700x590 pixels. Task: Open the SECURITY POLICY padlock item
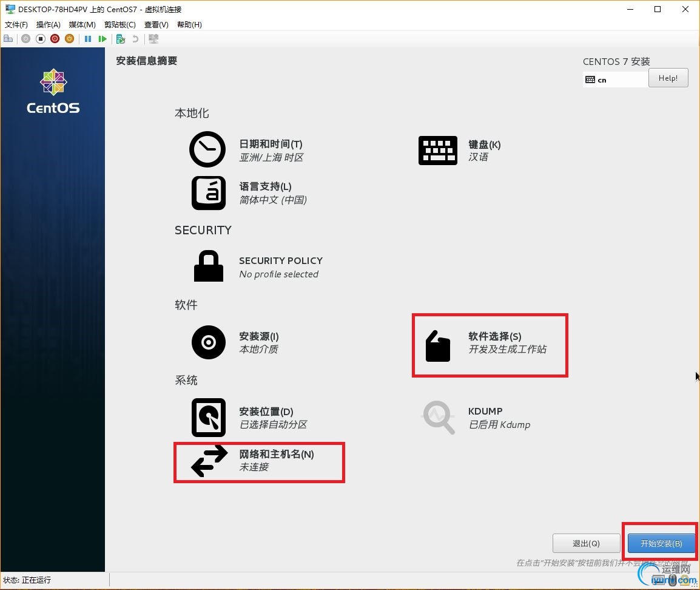258,266
